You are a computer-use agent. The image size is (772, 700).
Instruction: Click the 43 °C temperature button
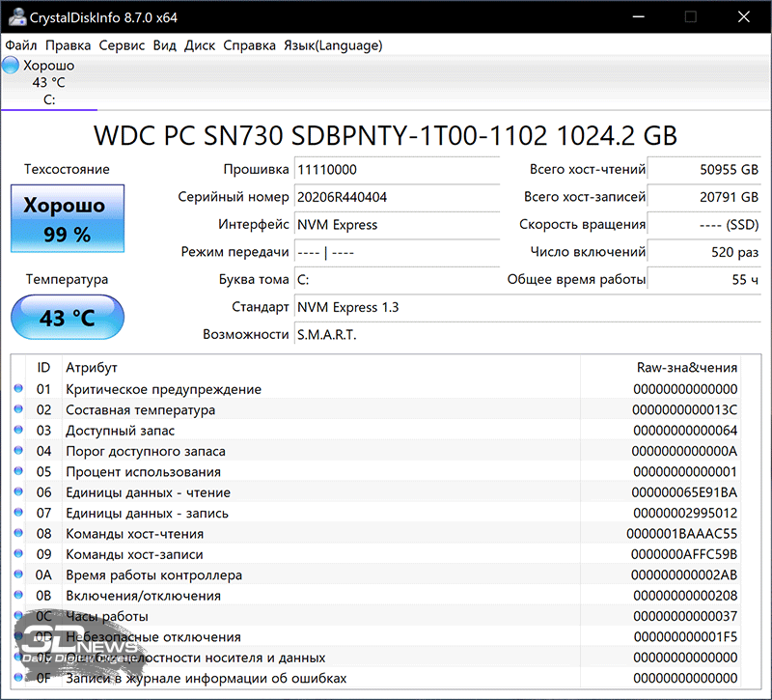pyautogui.click(x=68, y=318)
